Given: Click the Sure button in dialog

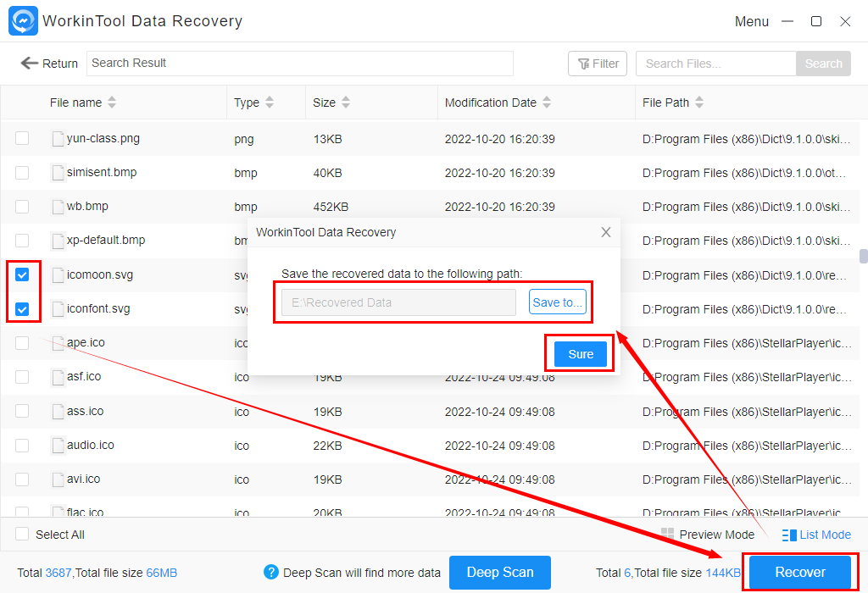Looking at the screenshot, I should pyautogui.click(x=581, y=354).
